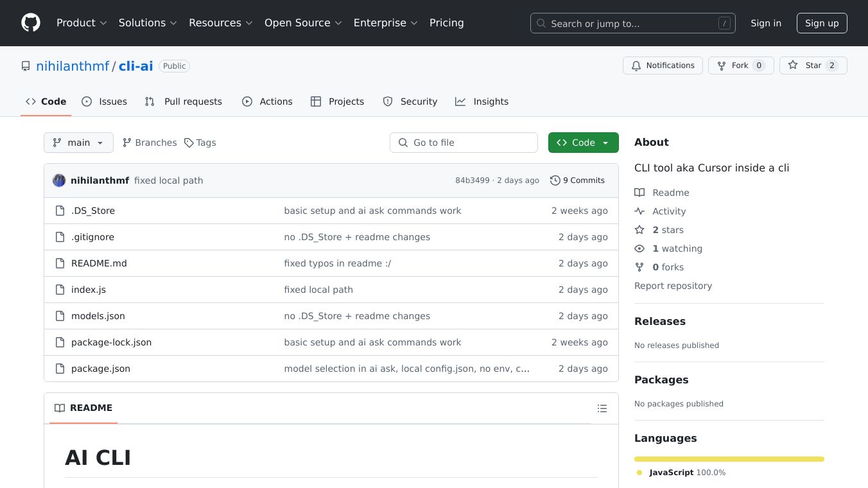Open the Pull requests tab
Viewport: 868px width, 488px height.
184,101
